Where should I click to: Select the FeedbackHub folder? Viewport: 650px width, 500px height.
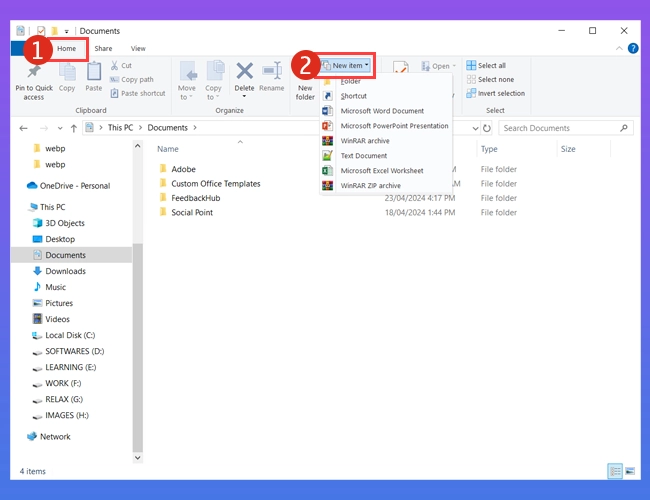tap(195, 198)
